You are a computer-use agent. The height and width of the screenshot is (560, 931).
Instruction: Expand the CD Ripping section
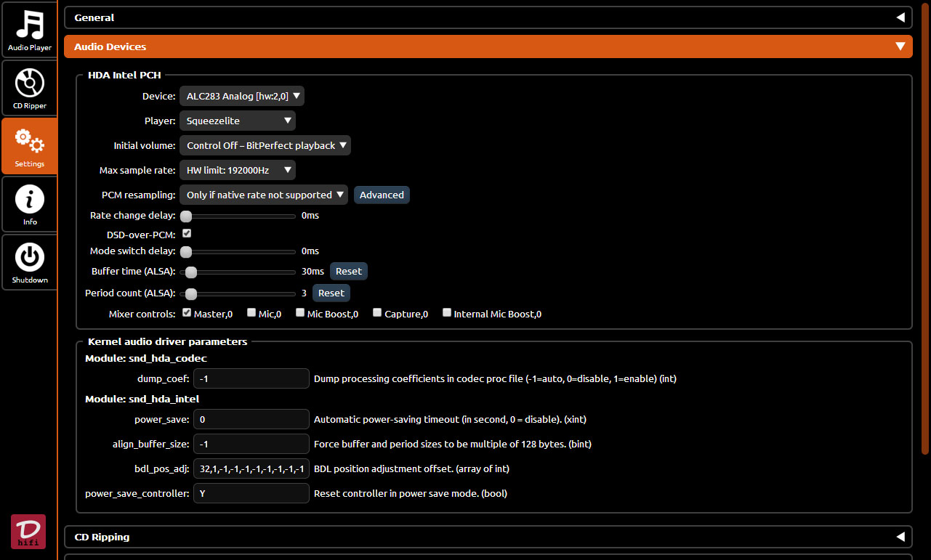[900, 537]
